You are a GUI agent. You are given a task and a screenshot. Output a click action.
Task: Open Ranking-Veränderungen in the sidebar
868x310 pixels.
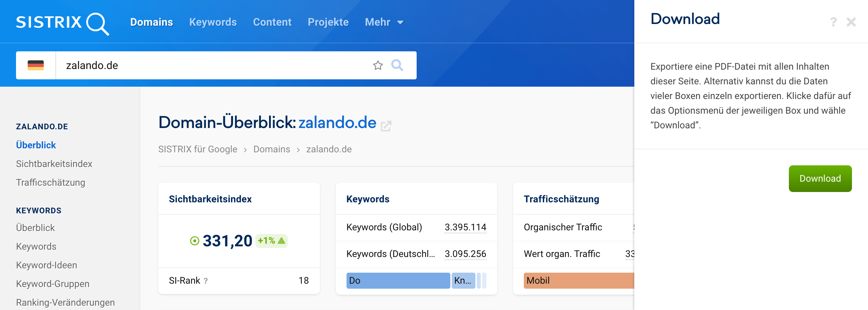(x=65, y=303)
